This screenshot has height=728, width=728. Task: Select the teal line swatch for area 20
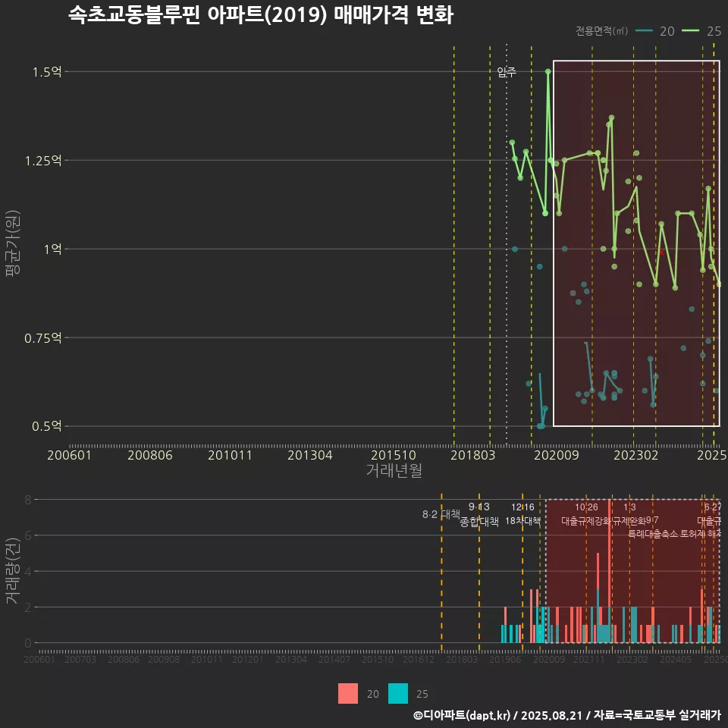(644, 31)
